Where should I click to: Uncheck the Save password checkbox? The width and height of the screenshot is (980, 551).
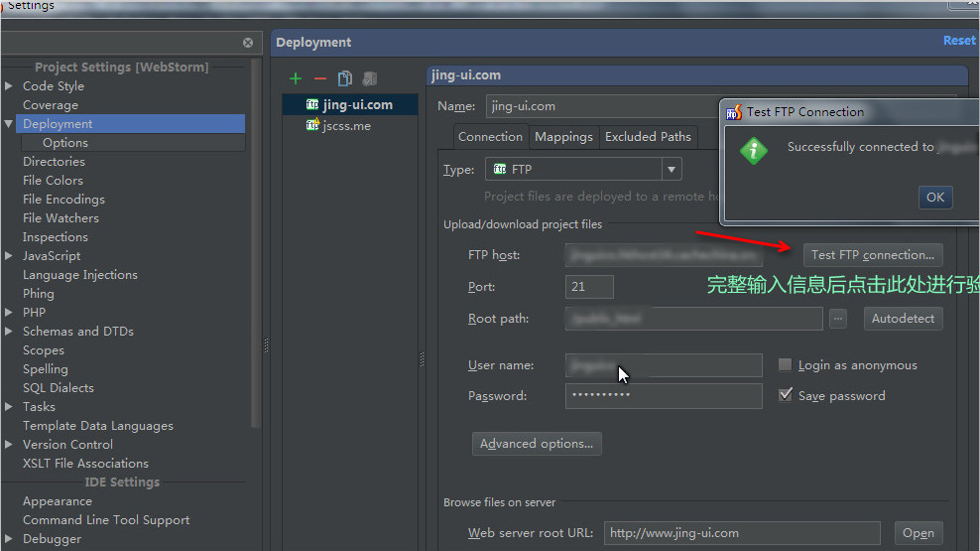tap(786, 395)
